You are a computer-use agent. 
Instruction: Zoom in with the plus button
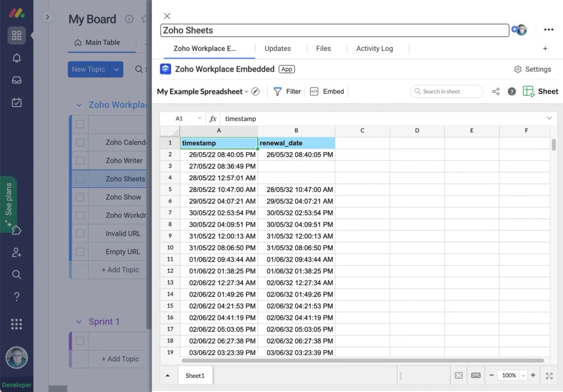click(533, 375)
